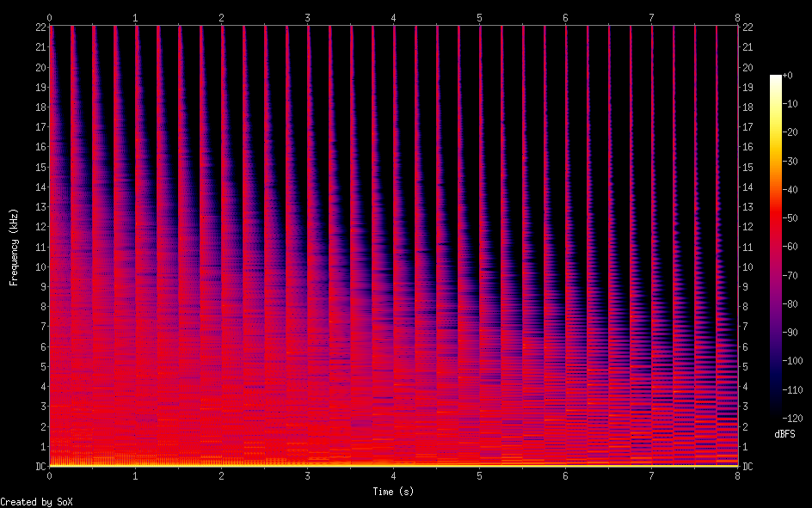This screenshot has height=508, width=812.
Task: Click the '-80' color scale label
Action: (x=790, y=304)
